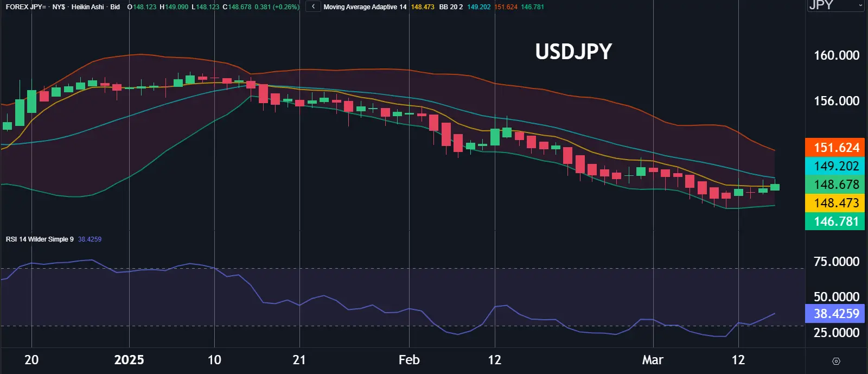Click the 50.0000 RSI axis label

[x=837, y=297]
